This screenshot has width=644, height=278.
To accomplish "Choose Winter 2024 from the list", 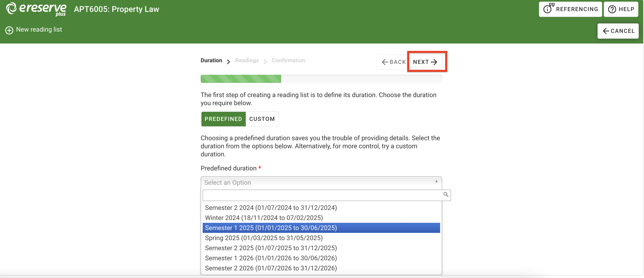I will (x=264, y=218).
